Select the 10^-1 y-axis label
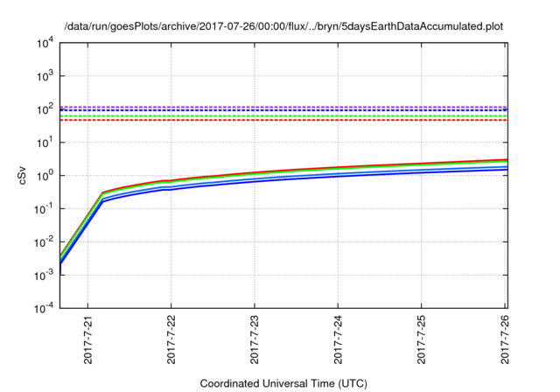This screenshot has height=392, width=560. click(45, 209)
